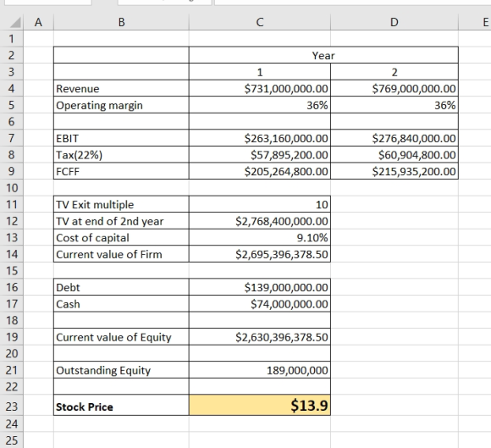This screenshot has width=491, height=448.
Task: Select the Year 2 Revenue $769,000,000.00 cell
Action: point(394,88)
